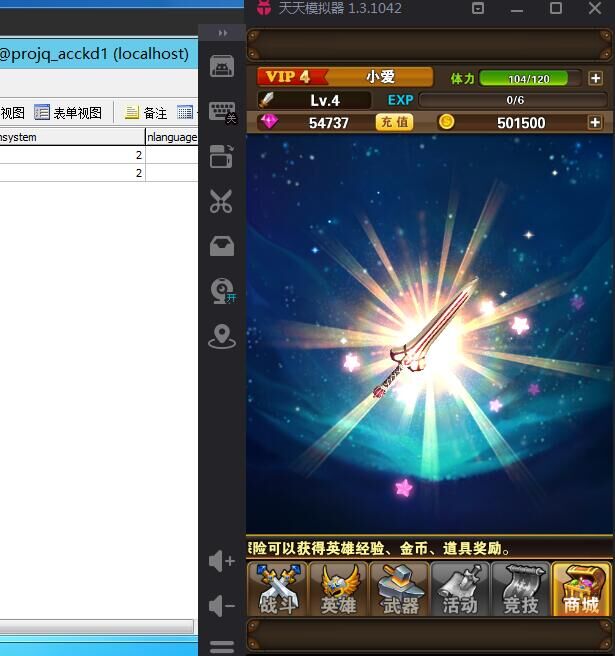Open the hamburger menu at sidebar bottom
This screenshot has height=656, width=615.
click(x=221, y=646)
